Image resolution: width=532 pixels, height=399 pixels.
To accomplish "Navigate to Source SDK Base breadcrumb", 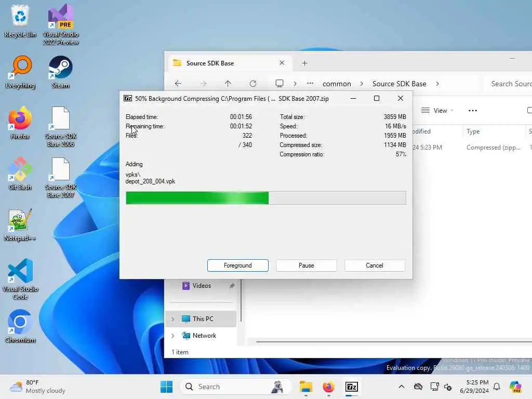I will pos(399,84).
